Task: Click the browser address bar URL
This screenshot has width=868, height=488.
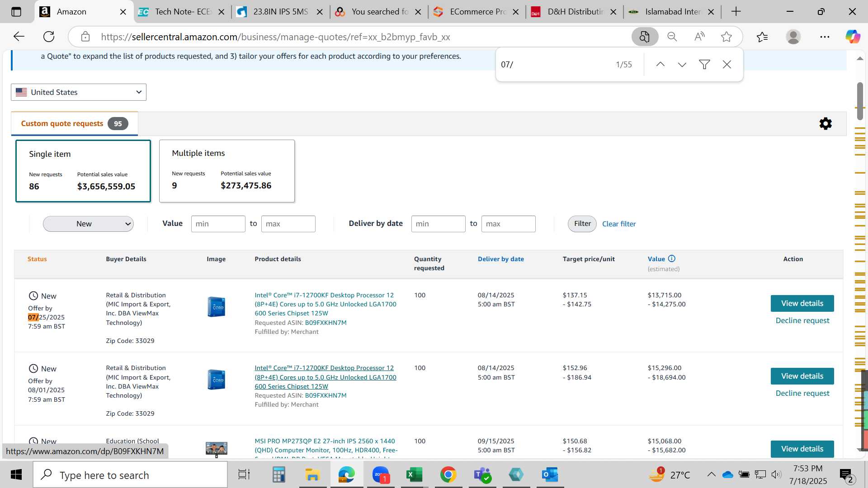Action: tap(276, 37)
